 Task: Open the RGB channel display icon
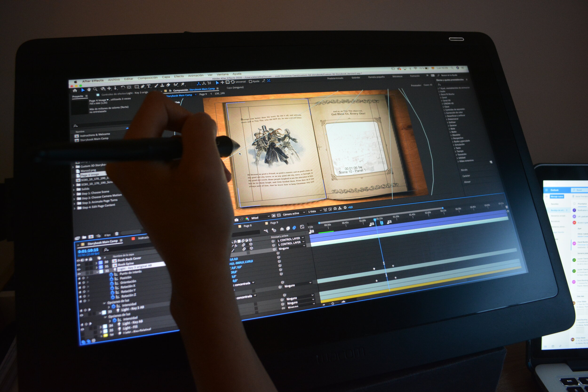click(x=247, y=219)
